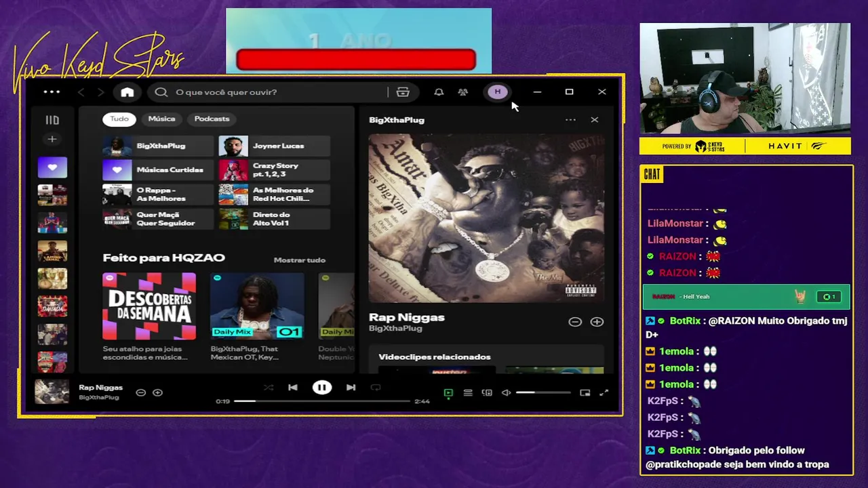Click Rap Niggas title in player bar
Viewport: 868px width, 488px height.
[100, 388]
